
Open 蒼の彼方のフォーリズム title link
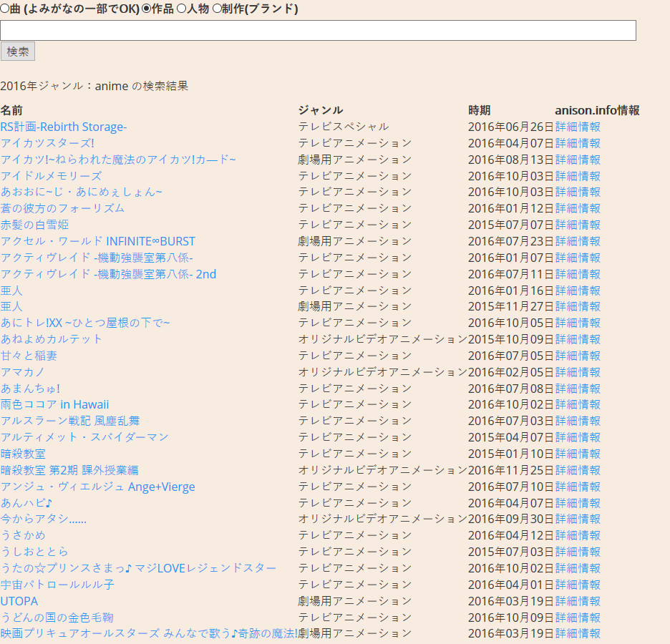(62, 208)
